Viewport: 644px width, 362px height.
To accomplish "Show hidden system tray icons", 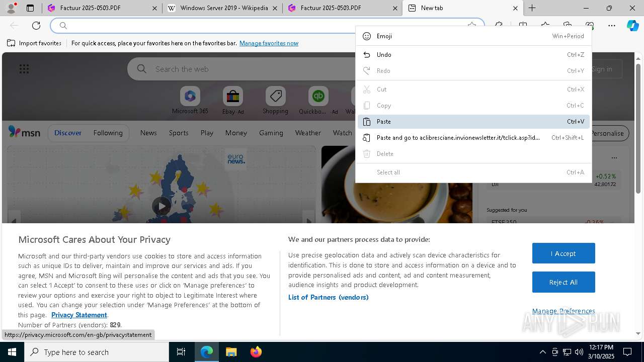I will 542,352.
